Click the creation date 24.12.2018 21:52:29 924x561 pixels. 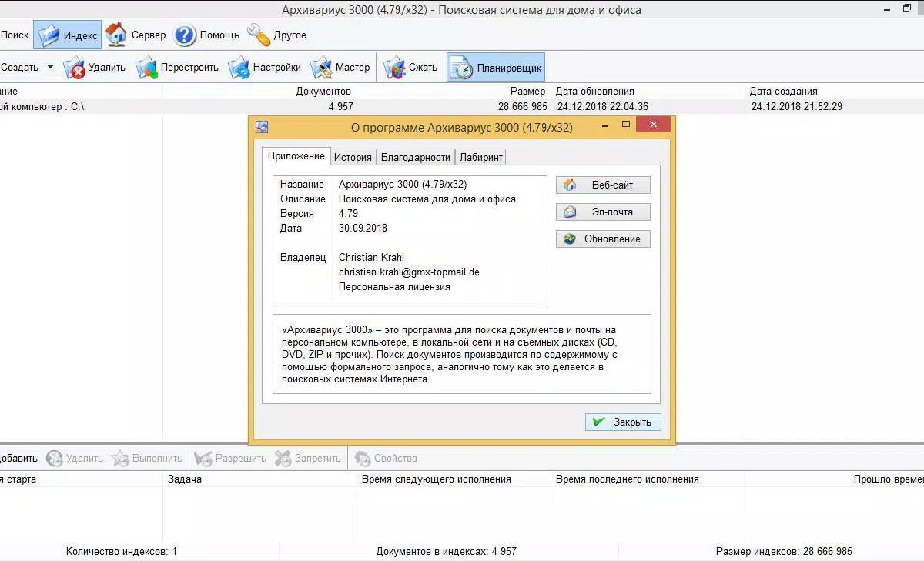(x=797, y=107)
